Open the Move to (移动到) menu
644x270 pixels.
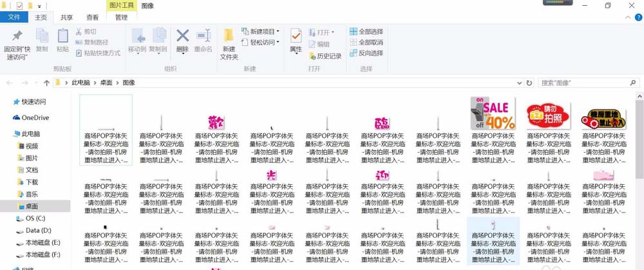coord(137,41)
